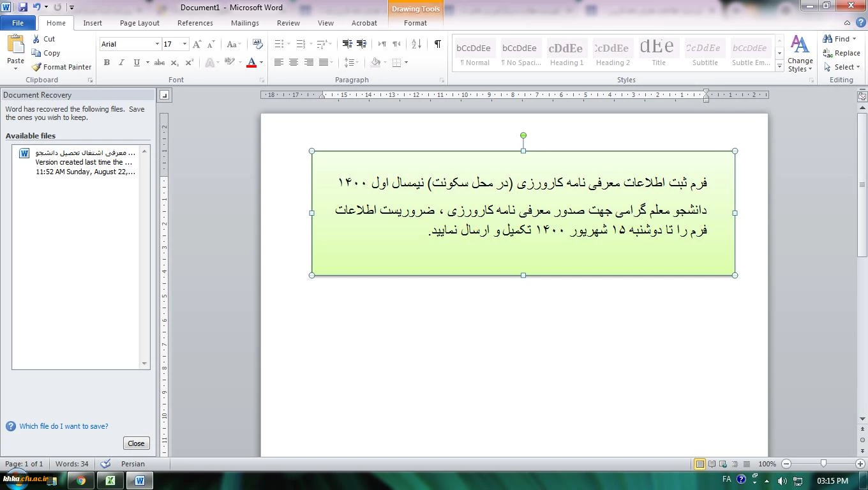Viewport: 868px width, 490px height.
Task: Open the font name dropdown showing Arial
Action: click(157, 44)
